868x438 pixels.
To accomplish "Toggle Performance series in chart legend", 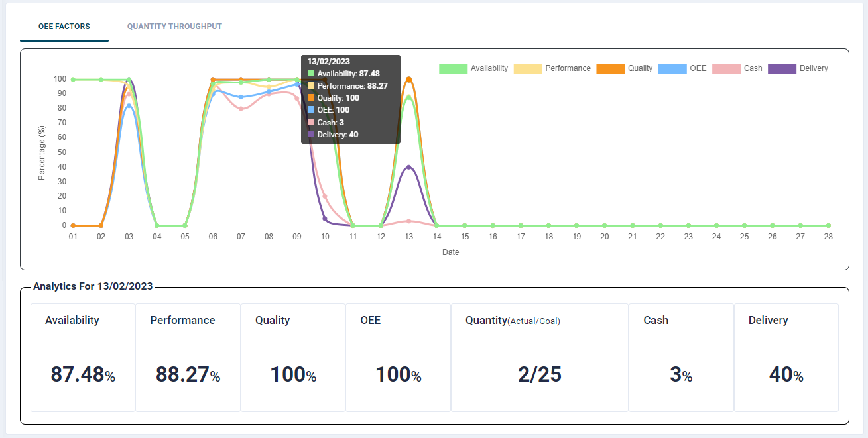I will coord(552,68).
